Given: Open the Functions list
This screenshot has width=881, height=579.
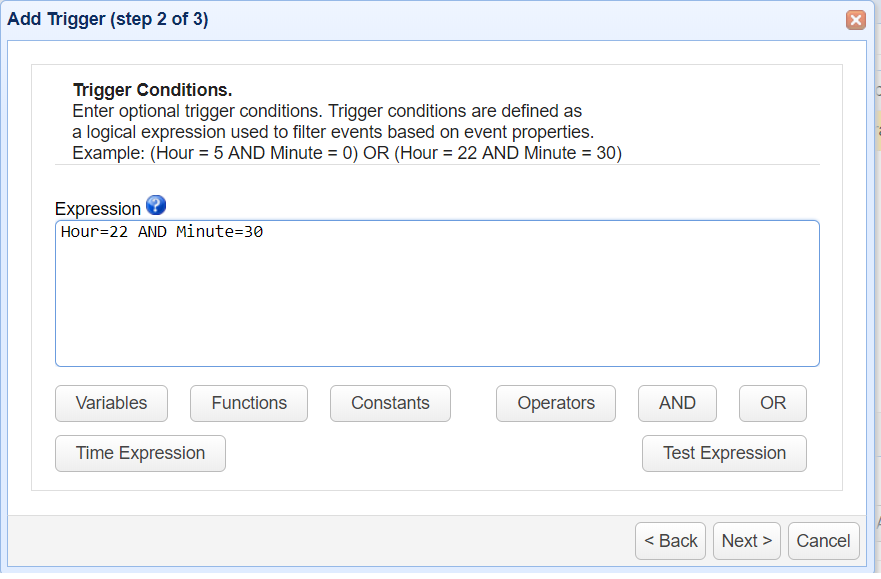Looking at the screenshot, I should [x=248, y=403].
